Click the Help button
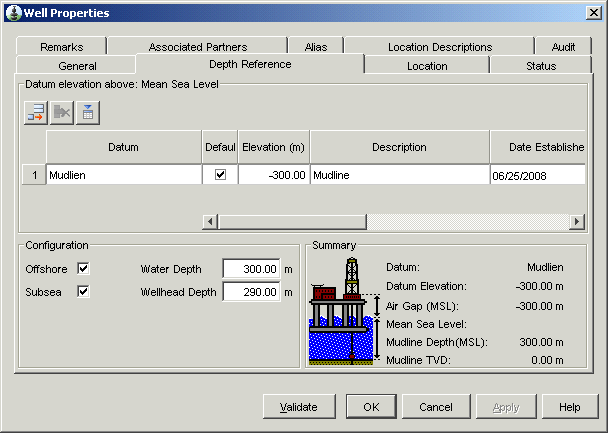This screenshot has width=608, height=433. [570, 407]
